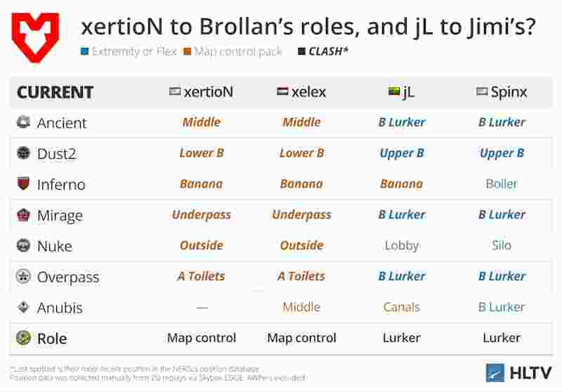This screenshot has height=392, width=562.
Task: Select the Nuke map icon
Action: pos(24,246)
